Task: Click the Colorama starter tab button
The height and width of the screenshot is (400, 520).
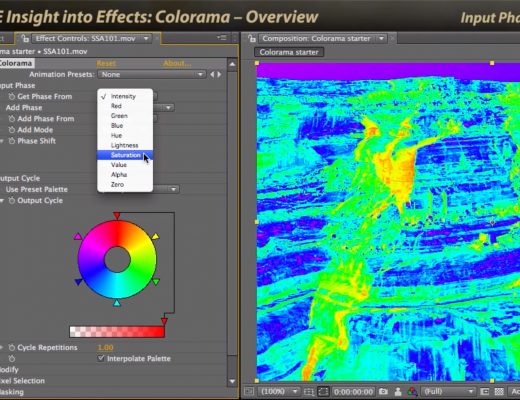Action: coord(289,52)
